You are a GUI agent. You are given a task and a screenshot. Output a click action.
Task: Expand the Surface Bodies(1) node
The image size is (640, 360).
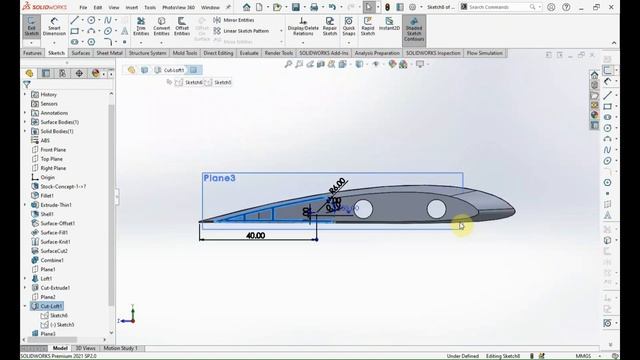25,122
